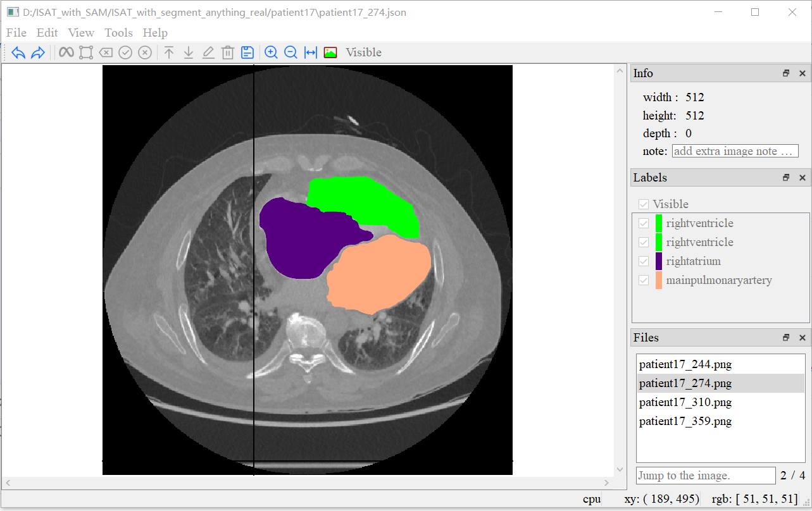
Task: Open the Tools menu
Action: click(118, 33)
